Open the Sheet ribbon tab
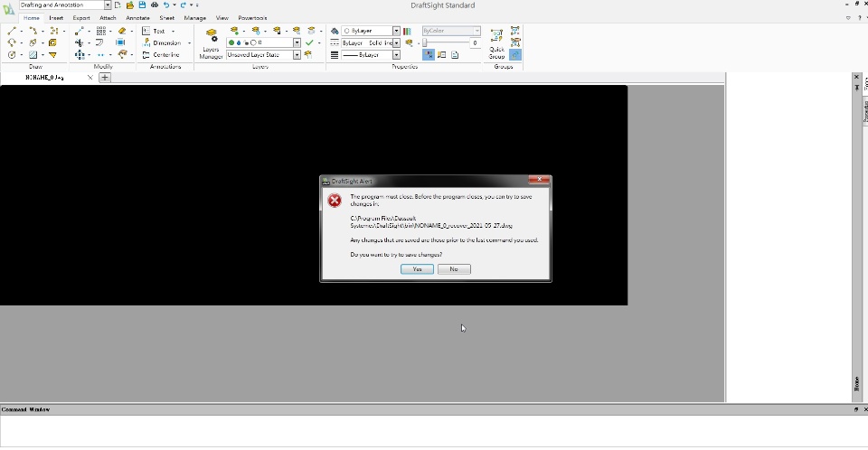Screen dimensions: 868x450 coord(166,18)
